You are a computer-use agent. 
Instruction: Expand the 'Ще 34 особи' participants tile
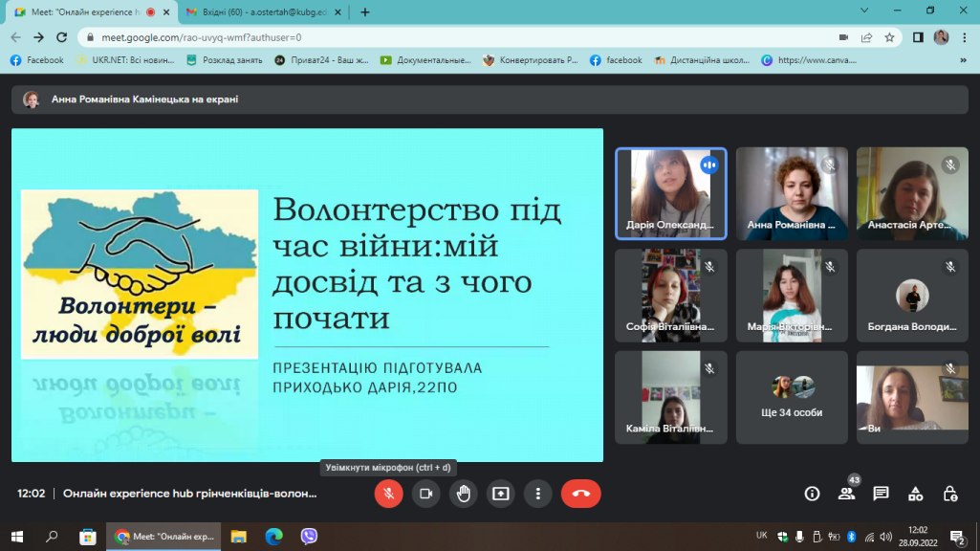[791, 397]
